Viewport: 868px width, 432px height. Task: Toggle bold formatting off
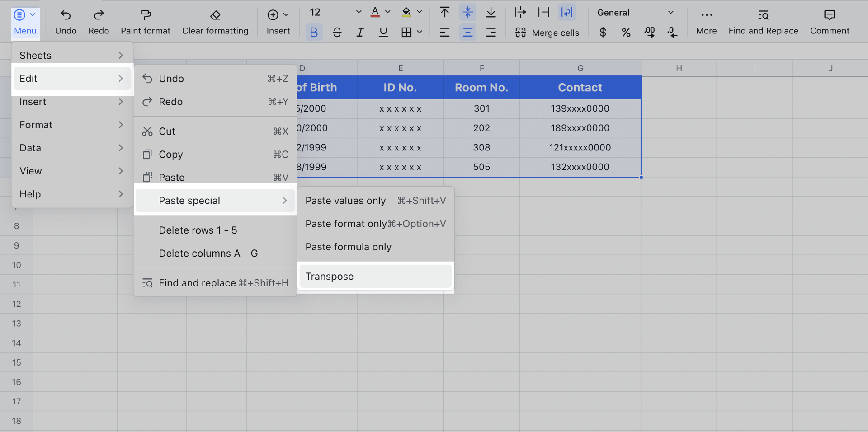[x=314, y=32]
